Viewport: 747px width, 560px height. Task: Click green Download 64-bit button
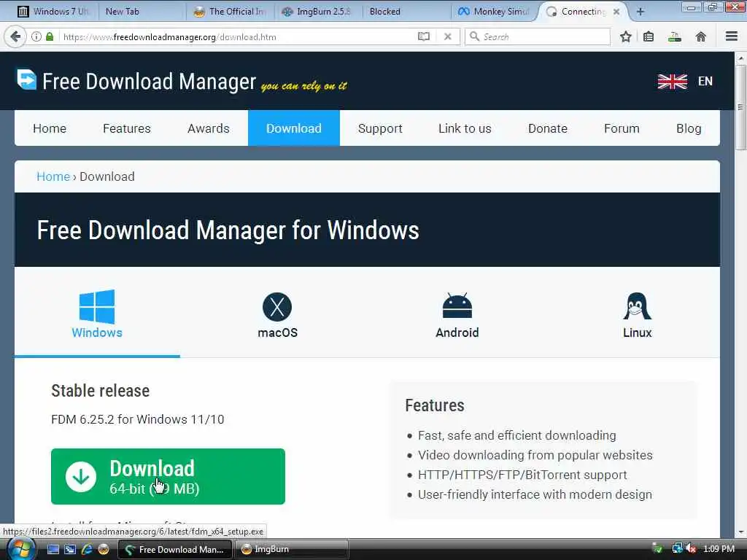[169, 476]
